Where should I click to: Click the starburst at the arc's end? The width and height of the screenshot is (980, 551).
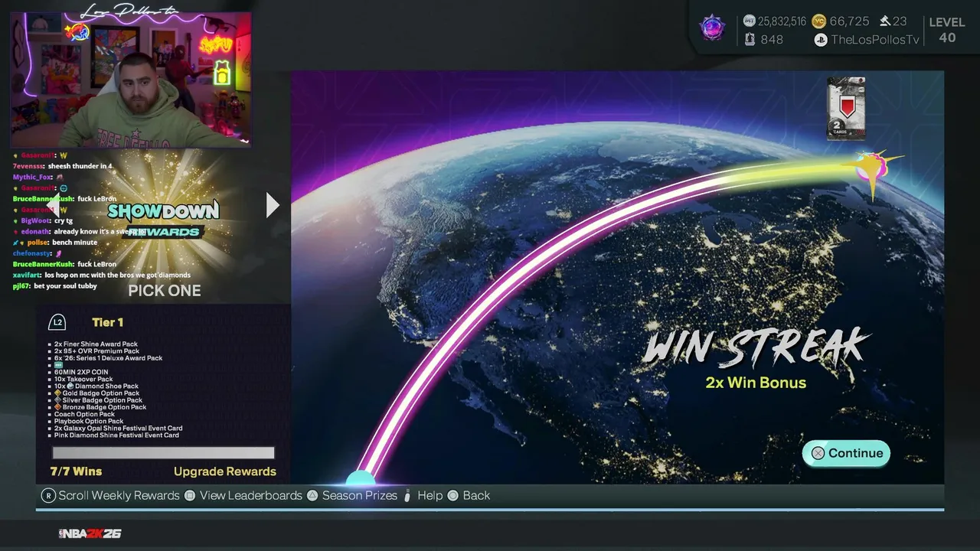point(874,168)
